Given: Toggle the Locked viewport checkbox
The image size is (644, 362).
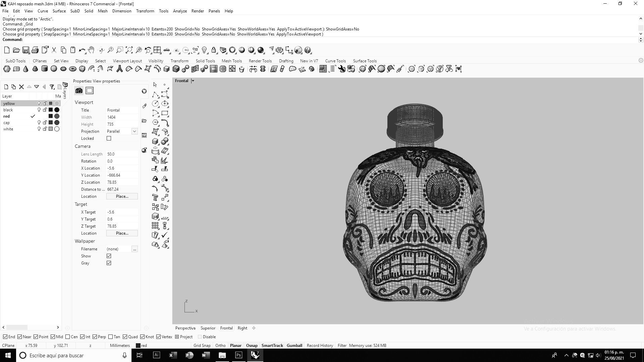Looking at the screenshot, I should point(109,138).
